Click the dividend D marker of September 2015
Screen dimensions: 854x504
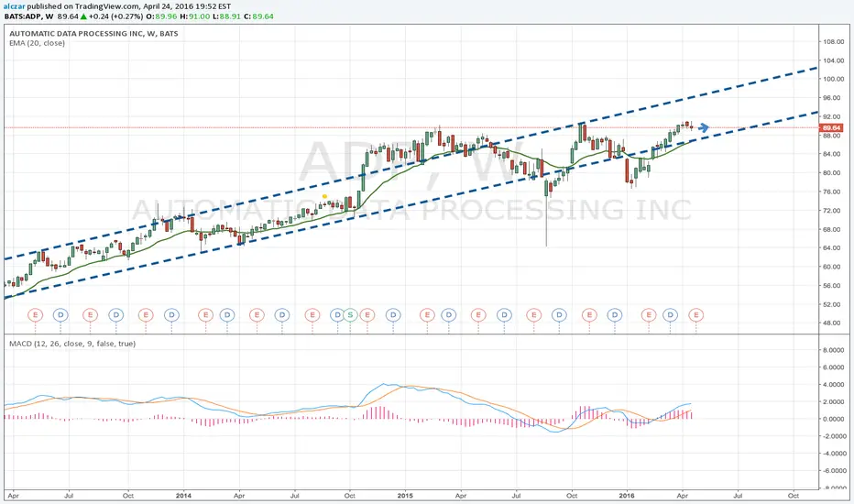point(559,315)
